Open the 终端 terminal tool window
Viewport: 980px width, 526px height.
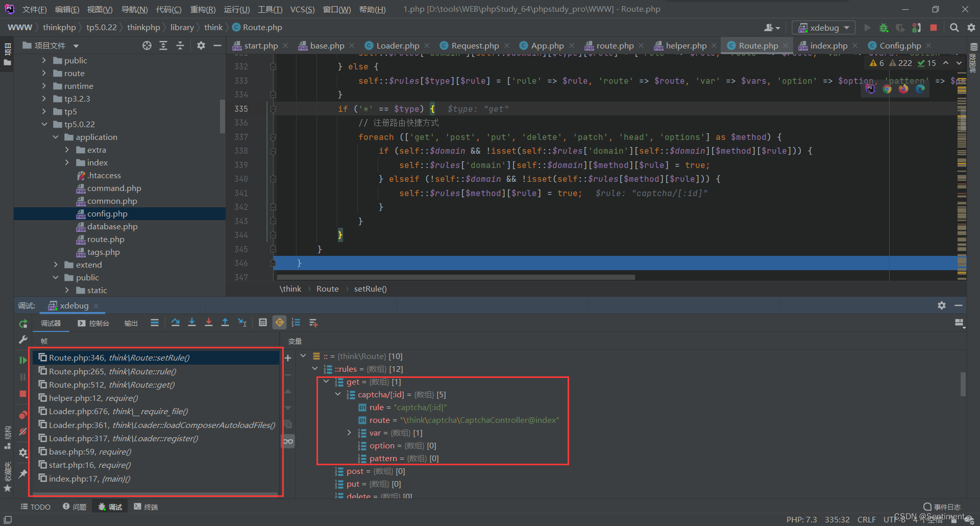coord(146,507)
